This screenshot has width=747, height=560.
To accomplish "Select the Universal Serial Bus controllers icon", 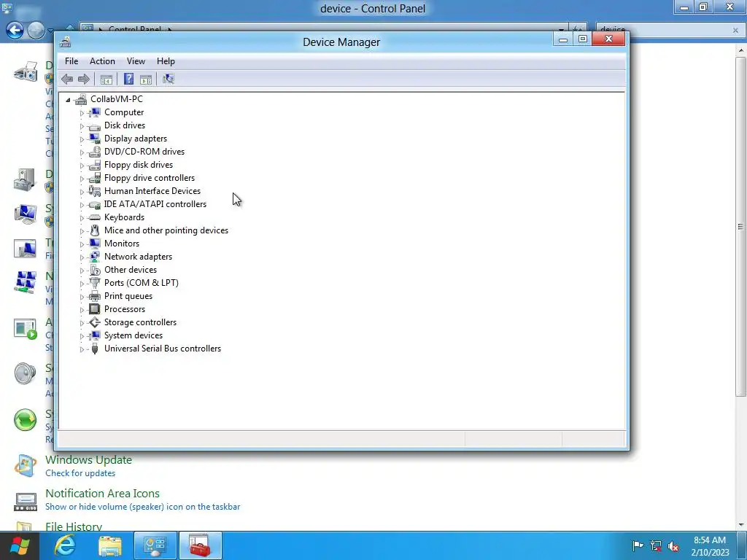I will (95, 349).
